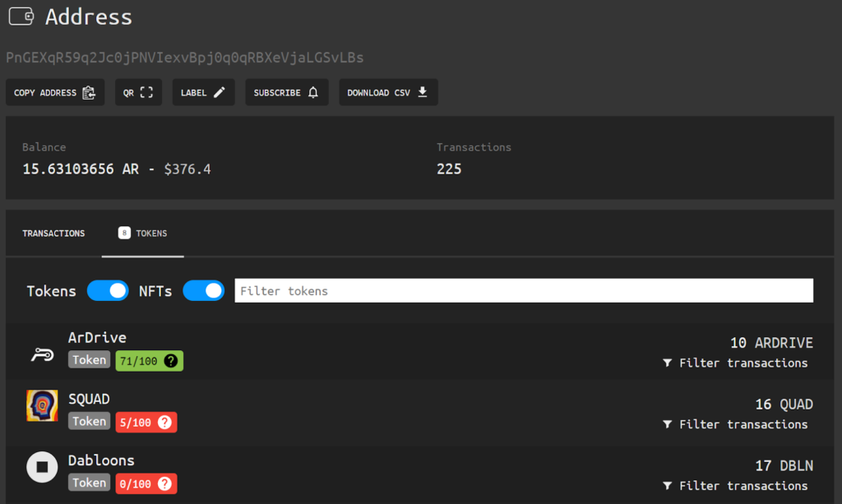Click the question mark on ArDrive 71/100 score
842x504 pixels.
[171, 360]
